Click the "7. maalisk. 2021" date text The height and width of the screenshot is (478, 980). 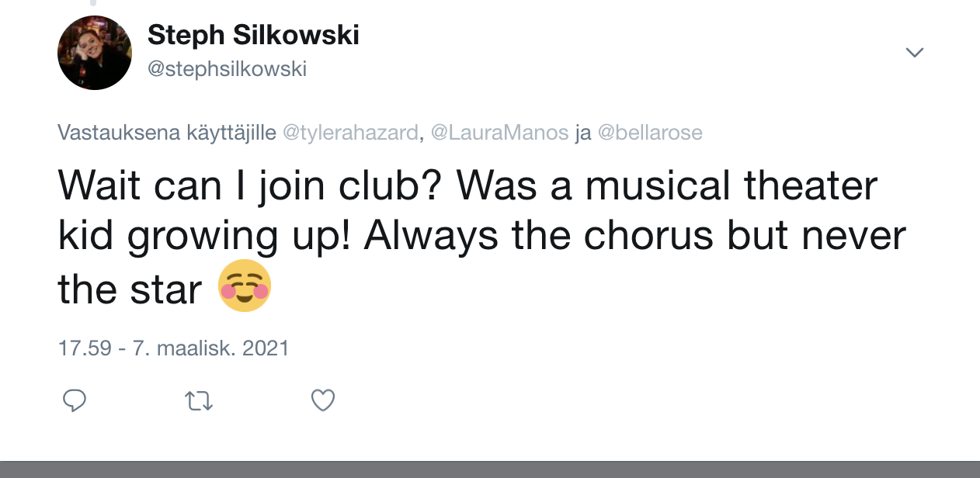(x=210, y=348)
